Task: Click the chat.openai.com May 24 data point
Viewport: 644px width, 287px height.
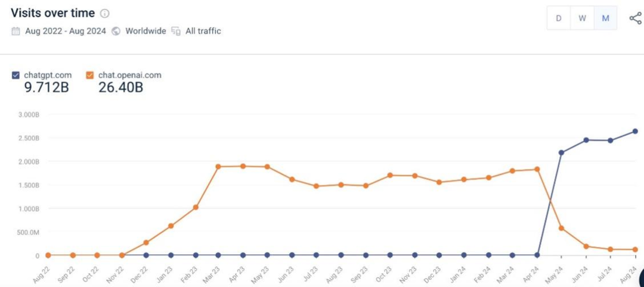Action: [x=562, y=228]
